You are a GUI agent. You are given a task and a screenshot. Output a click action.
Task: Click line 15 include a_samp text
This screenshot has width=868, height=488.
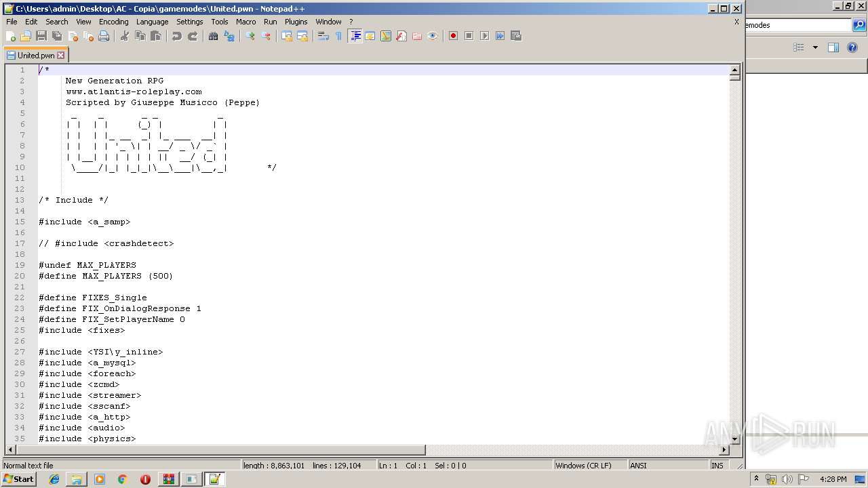tap(84, 222)
